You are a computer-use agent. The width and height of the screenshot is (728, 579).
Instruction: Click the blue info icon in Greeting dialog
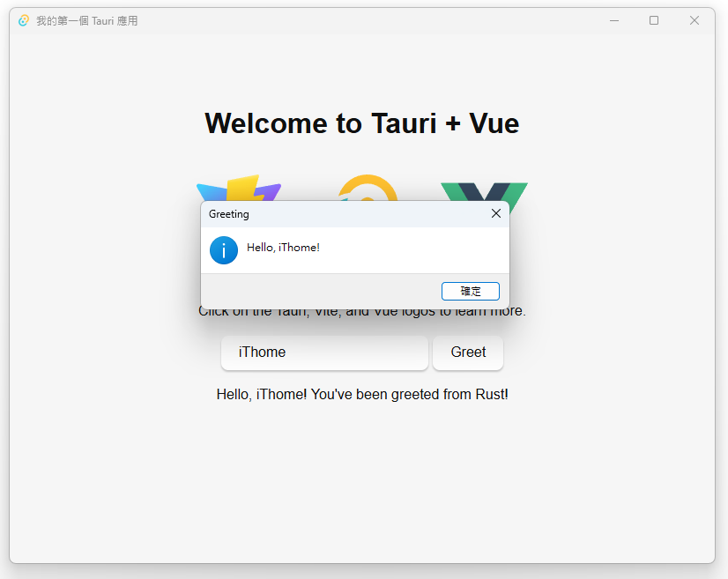[x=224, y=250]
